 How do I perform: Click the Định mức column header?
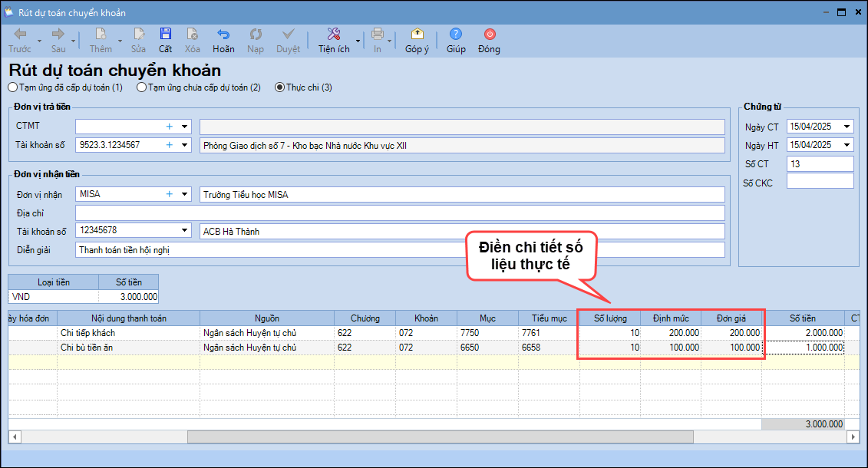[671, 318]
